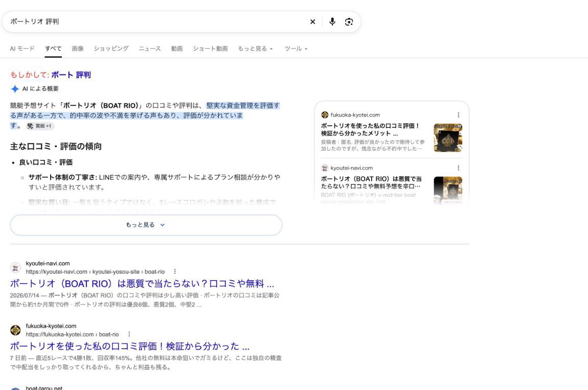Open result ボートリオを使った私の口コミ評価！検証から分かった

(x=130, y=346)
